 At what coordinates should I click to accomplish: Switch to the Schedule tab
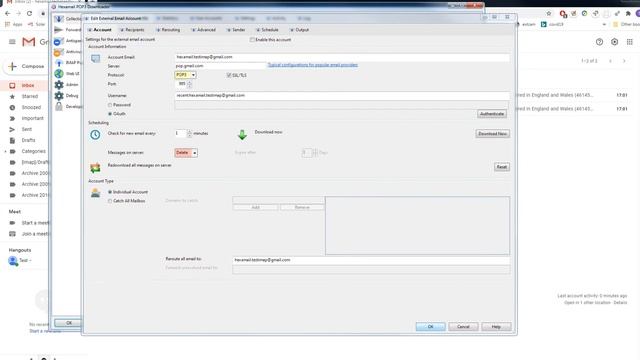(x=267, y=30)
